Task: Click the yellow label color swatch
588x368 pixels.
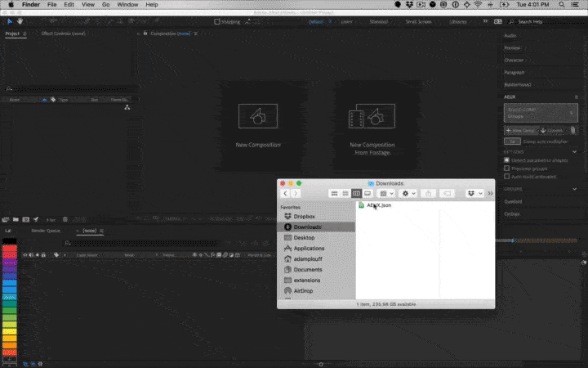Action: pos(9,331)
